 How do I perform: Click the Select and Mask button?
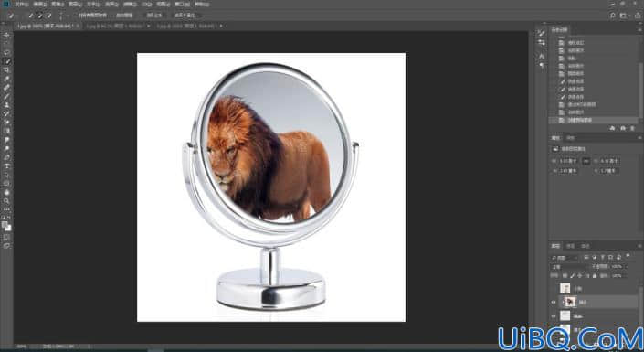click(x=186, y=16)
